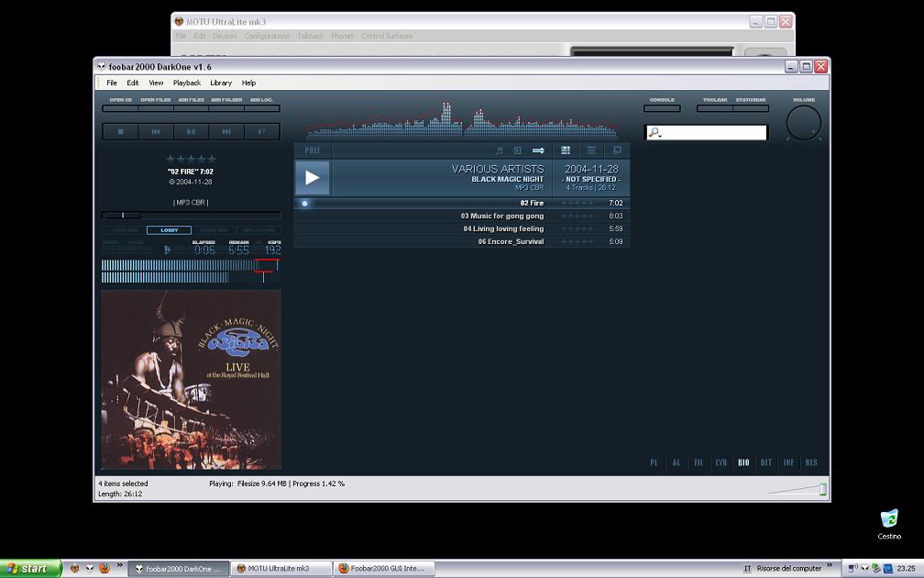Select the 03 Music for gong gong track

tap(502, 216)
